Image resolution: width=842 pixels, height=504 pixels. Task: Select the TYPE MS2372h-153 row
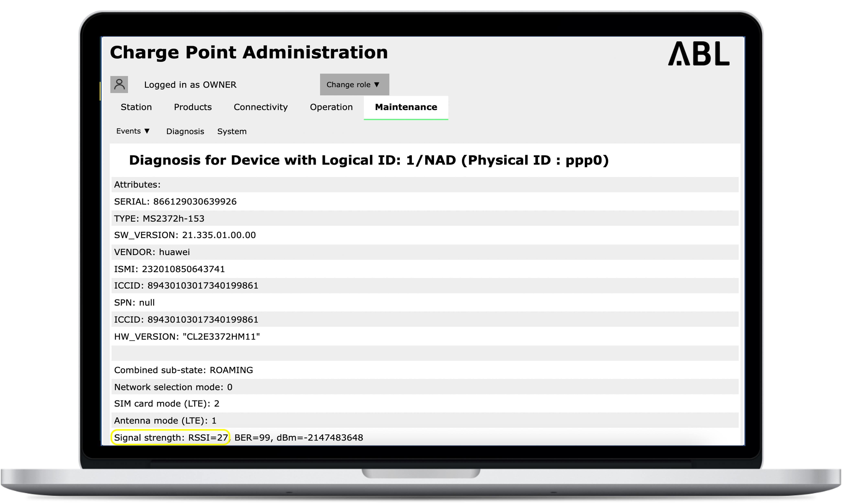pos(159,218)
